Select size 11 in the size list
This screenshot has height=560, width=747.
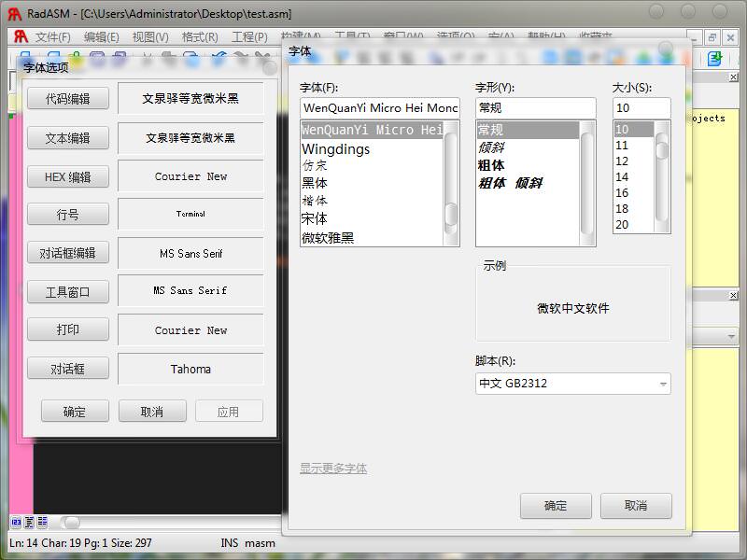coord(634,146)
